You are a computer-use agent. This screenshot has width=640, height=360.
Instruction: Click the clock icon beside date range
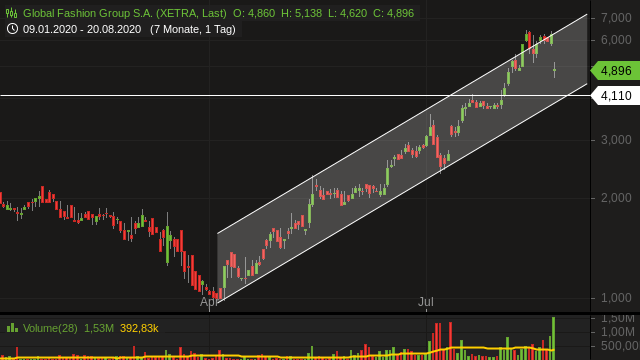coord(12,29)
